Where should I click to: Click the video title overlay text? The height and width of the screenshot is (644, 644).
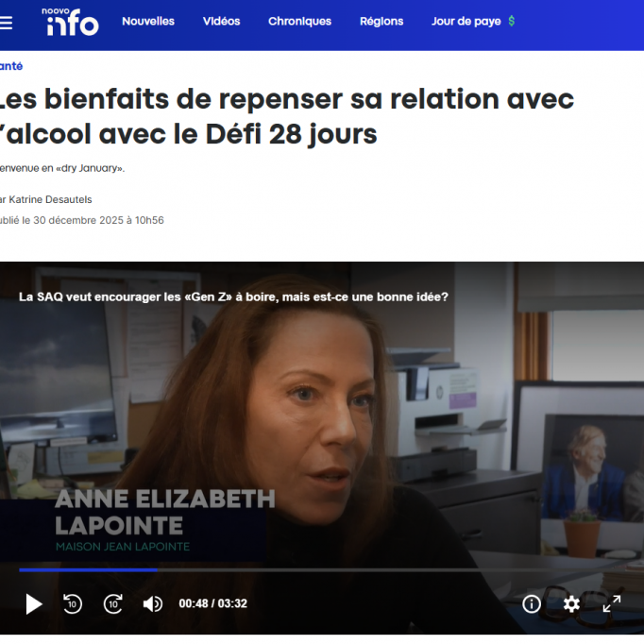233,297
